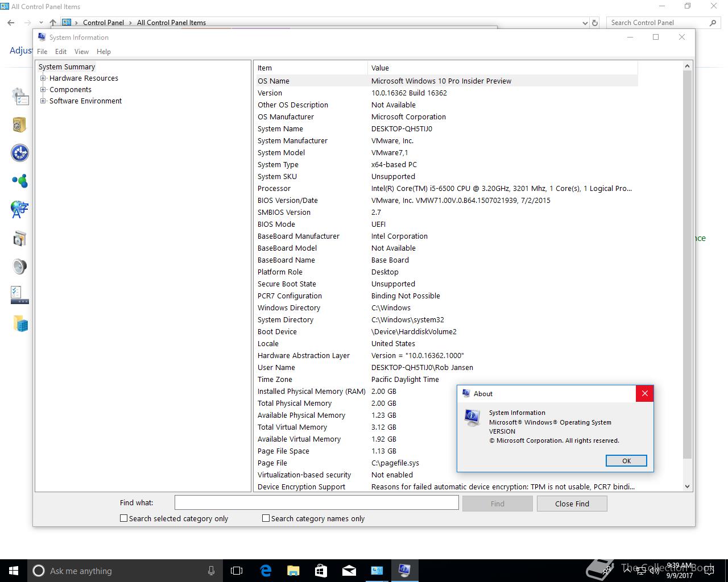Select the BIOS Mode row

[x=446, y=224]
